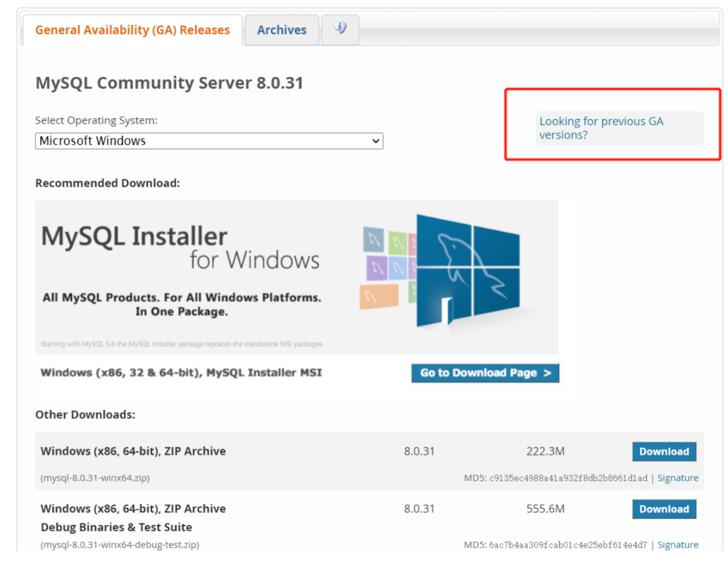728x562 pixels.
Task: Open the 'Looking for previous GA versions?' link
Action: 601,128
